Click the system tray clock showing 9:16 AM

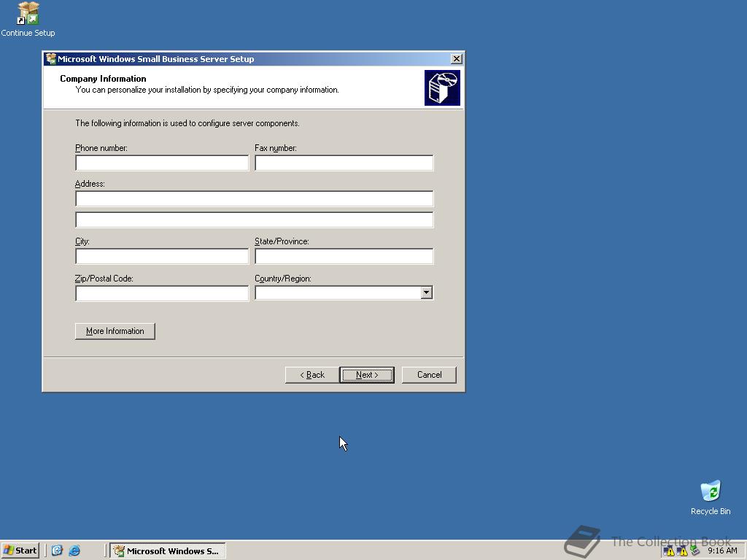pos(722,551)
